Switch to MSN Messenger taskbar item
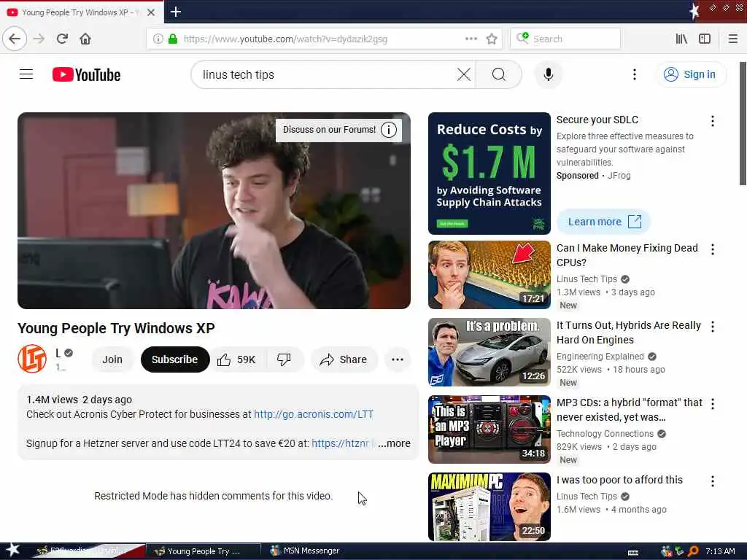Image resolution: width=747 pixels, height=560 pixels. (305, 551)
